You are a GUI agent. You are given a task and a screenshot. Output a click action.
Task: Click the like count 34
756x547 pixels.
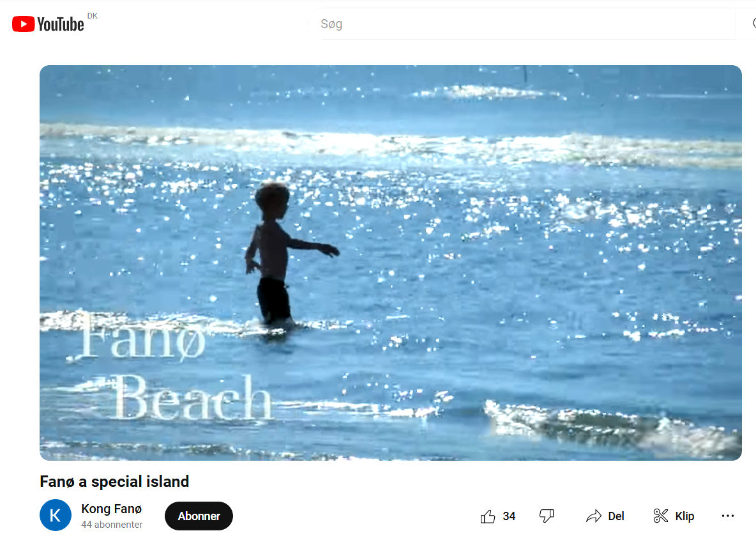[x=509, y=516]
